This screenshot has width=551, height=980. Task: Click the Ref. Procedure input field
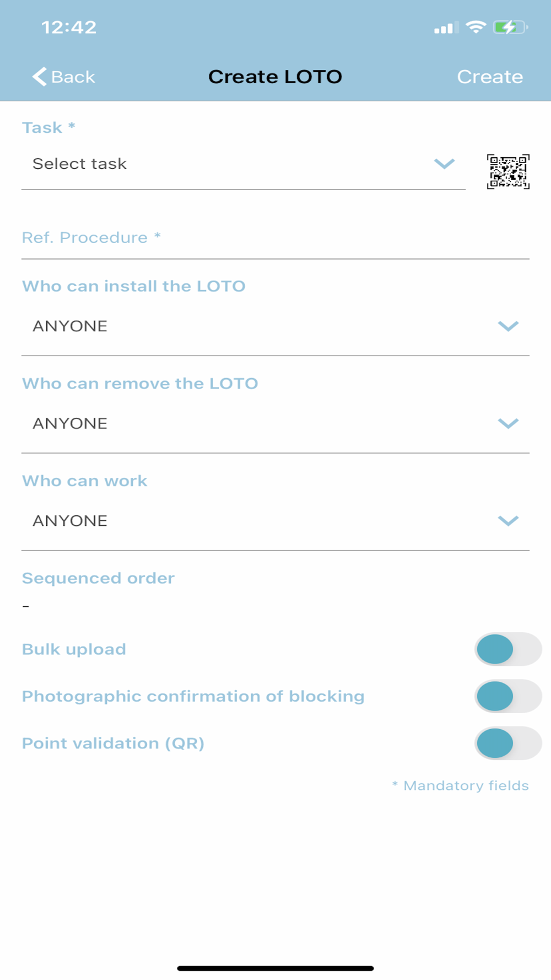point(275,238)
